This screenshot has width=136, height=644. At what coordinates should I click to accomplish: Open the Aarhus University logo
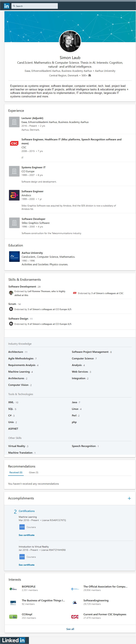point(14,257)
